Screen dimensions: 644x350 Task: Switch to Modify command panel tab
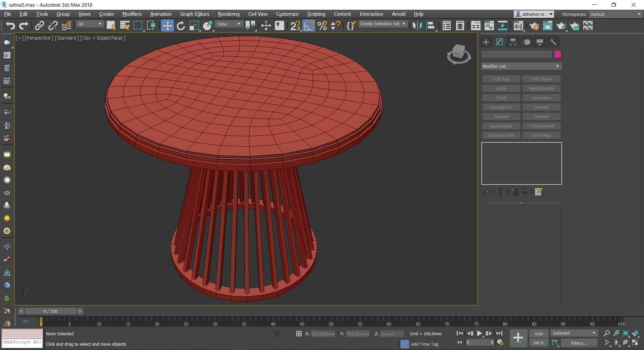pos(499,42)
